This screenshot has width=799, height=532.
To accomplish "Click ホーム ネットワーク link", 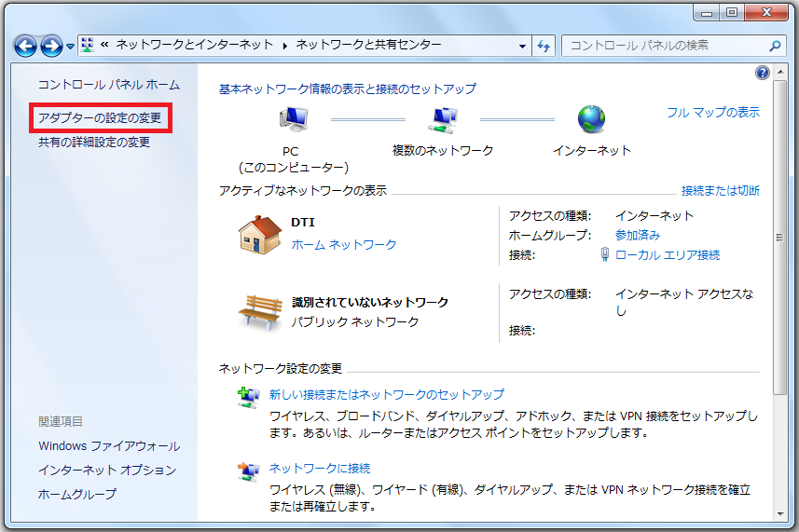I will [344, 245].
